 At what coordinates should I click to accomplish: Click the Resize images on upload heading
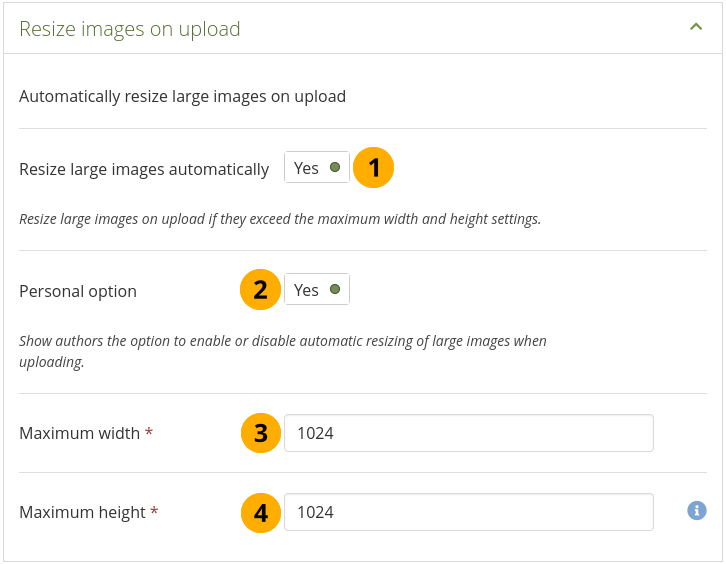(130, 29)
